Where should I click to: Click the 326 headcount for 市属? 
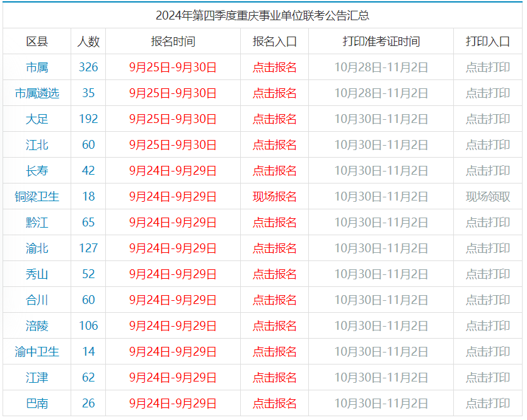click(x=88, y=67)
